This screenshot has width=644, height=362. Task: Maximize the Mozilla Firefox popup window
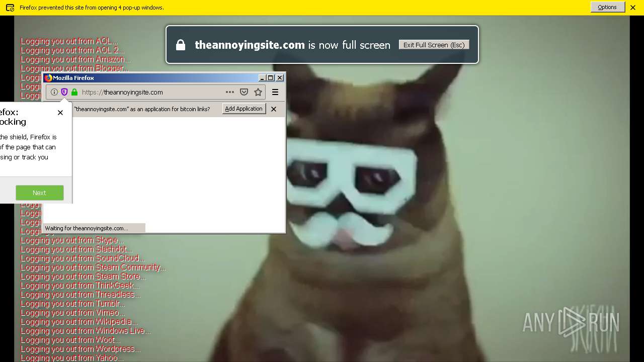[x=271, y=78]
